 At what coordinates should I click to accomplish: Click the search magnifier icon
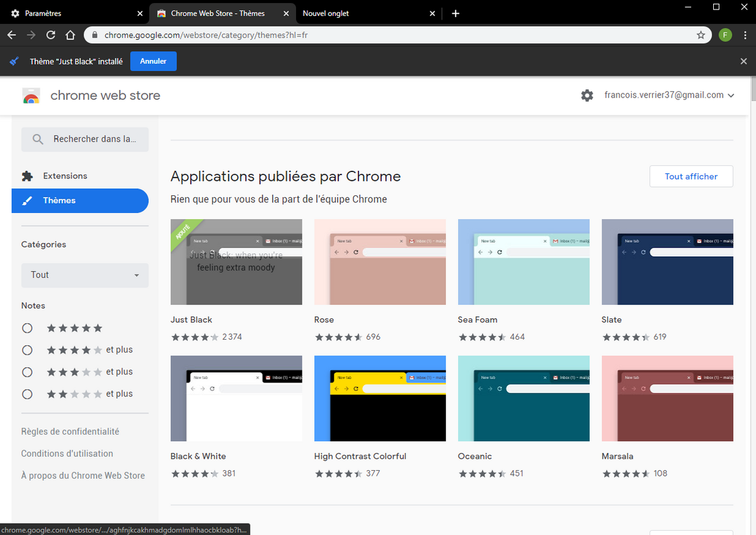click(38, 139)
